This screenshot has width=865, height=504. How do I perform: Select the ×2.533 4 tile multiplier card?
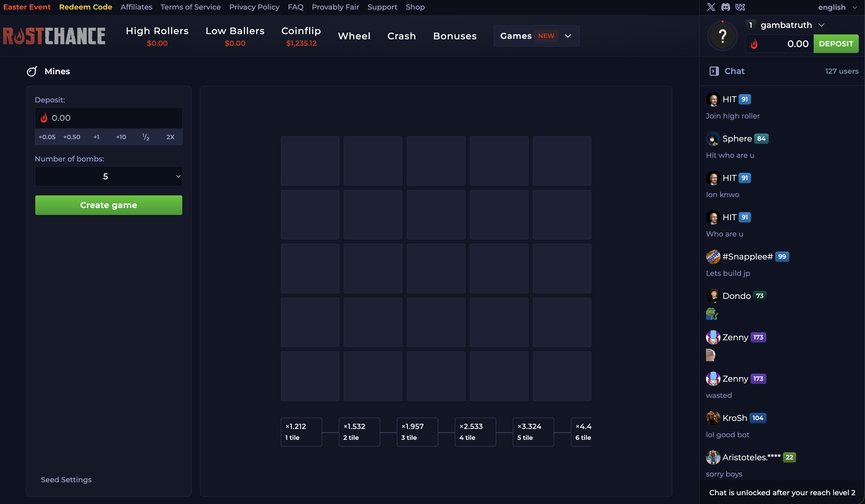pyautogui.click(x=475, y=432)
